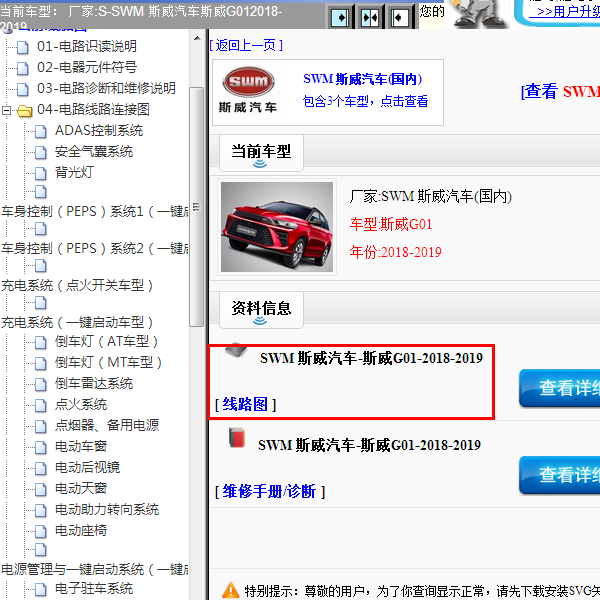
Task: Click the tree panel scroll-up arrow
Action: (197, 38)
